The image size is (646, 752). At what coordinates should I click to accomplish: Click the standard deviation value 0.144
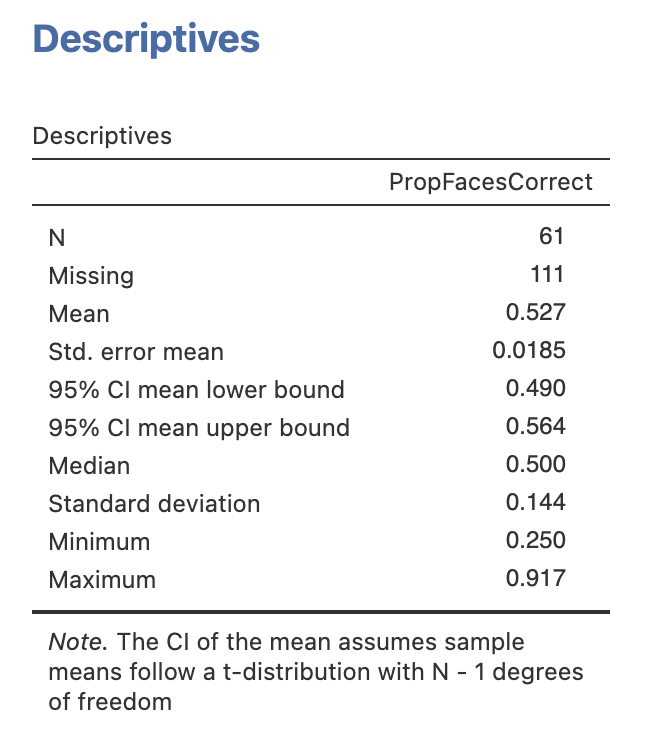click(x=536, y=502)
